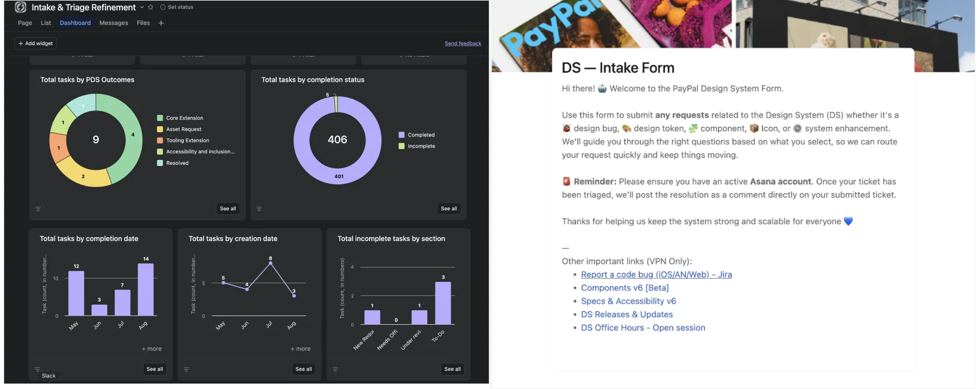
Task: Open DS Office Hours - Open session link
Action: click(644, 328)
